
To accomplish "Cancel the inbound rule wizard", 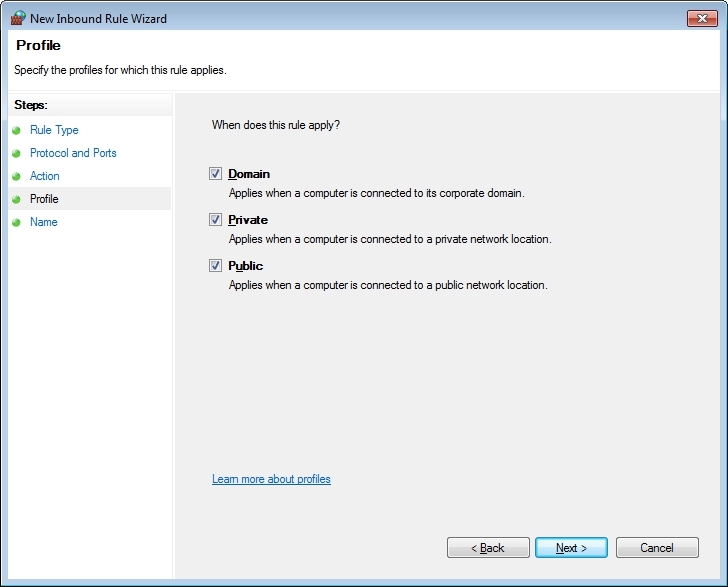I will click(657, 548).
